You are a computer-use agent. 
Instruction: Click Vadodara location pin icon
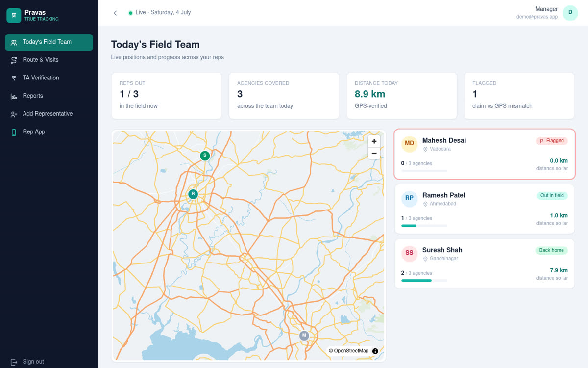(x=425, y=149)
